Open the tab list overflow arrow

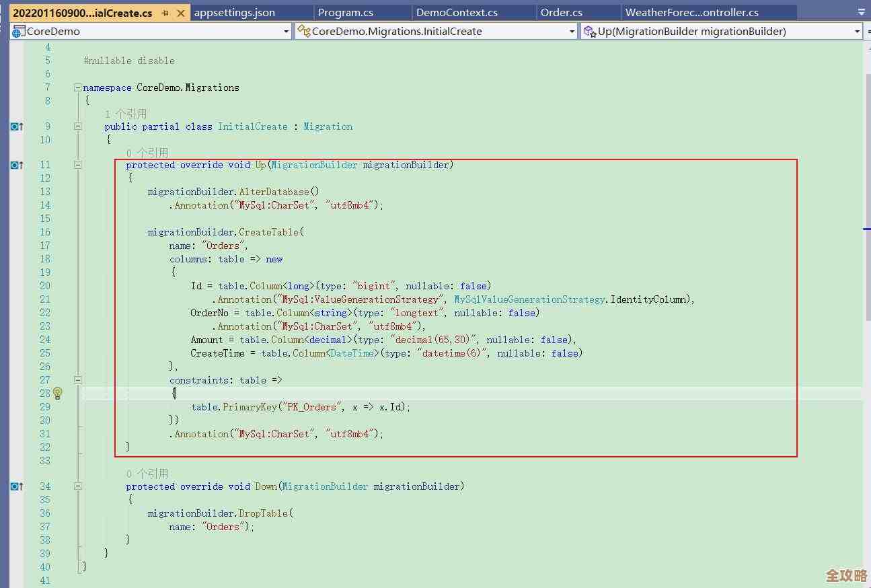[862, 13]
